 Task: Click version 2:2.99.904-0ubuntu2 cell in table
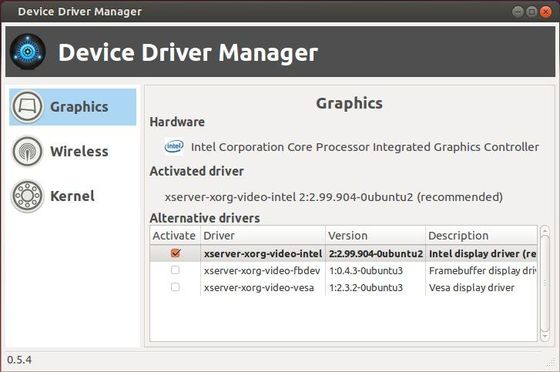(376, 254)
